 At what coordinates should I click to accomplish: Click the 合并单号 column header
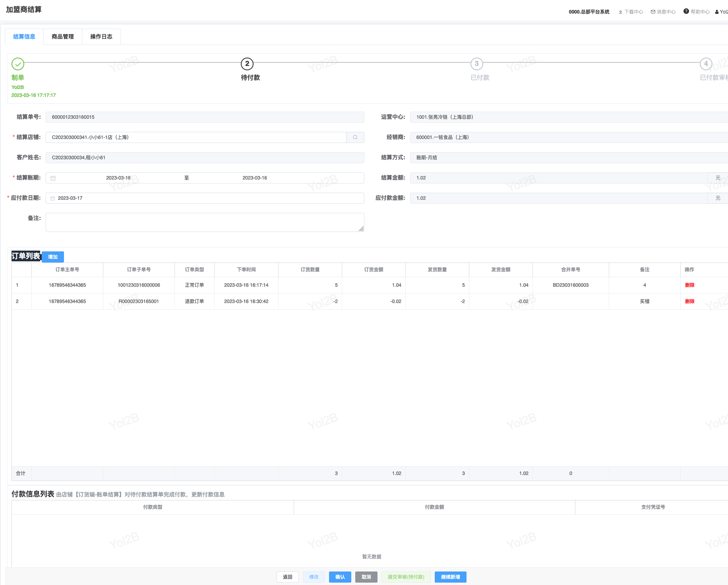571,270
